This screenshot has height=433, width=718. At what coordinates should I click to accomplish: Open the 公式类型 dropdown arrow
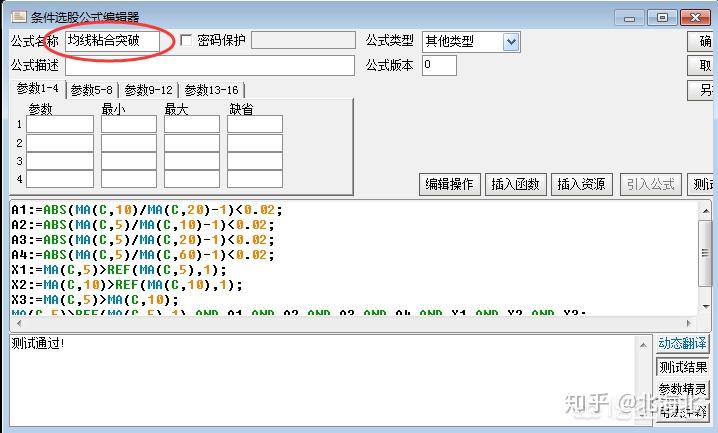pos(511,42)
